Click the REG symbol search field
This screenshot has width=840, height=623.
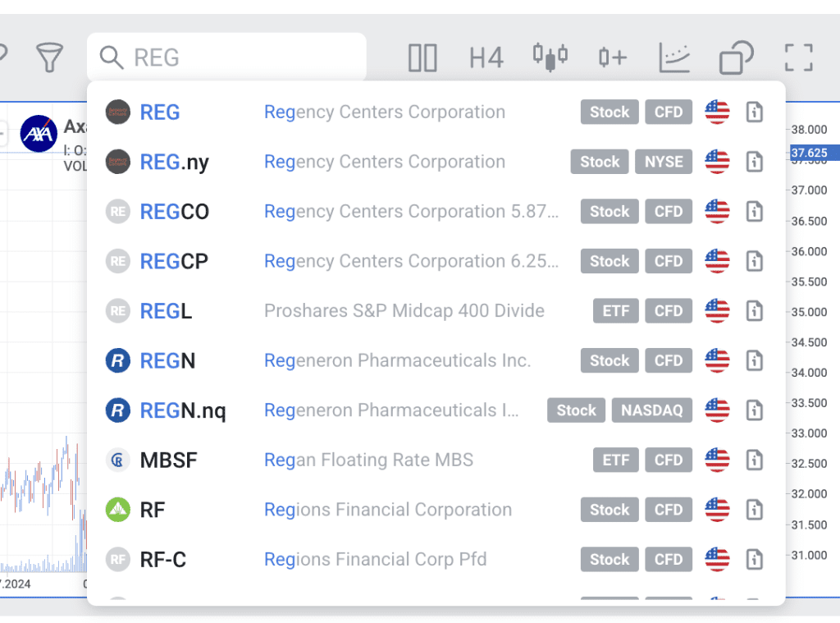[226, 57]
